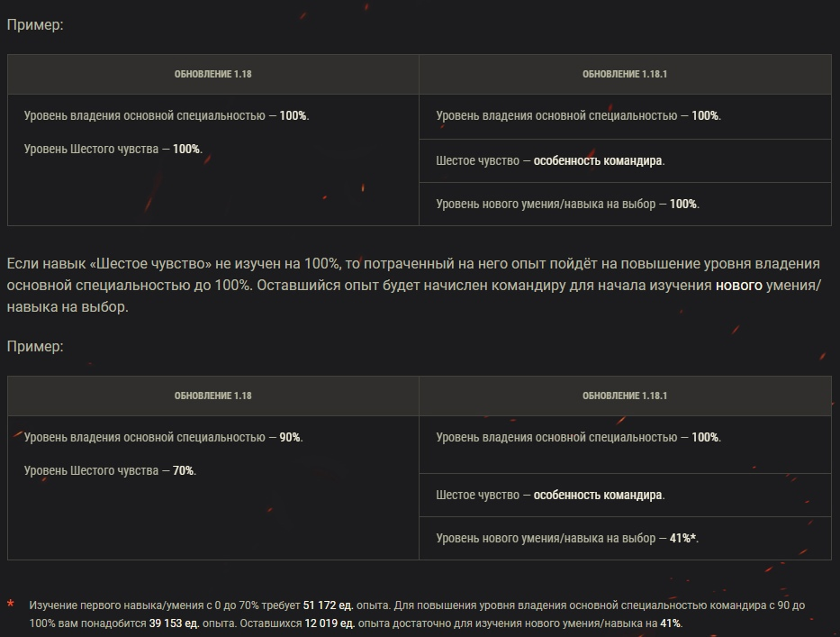Viewport: 840px width, 637px height.
Task: Click 'Уровень Шестого чувства — 70%' row
Action: coord(110,470)
